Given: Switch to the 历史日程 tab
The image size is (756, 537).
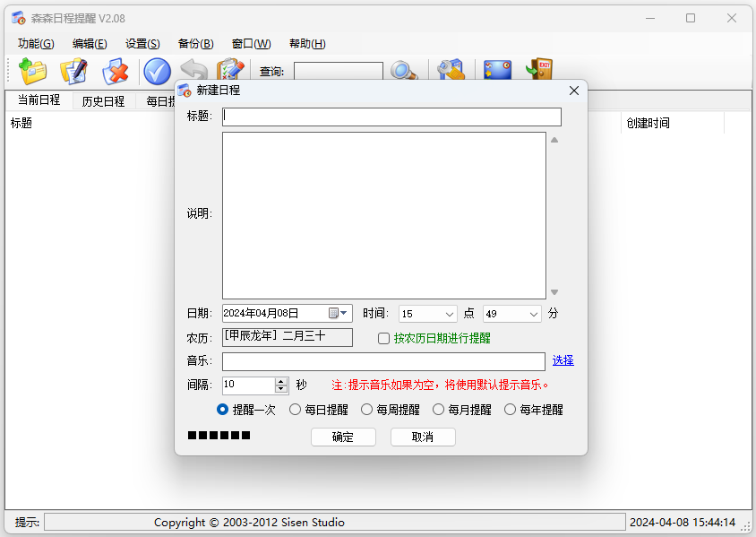Looking at the screenshot, I should tap(103, 101).
